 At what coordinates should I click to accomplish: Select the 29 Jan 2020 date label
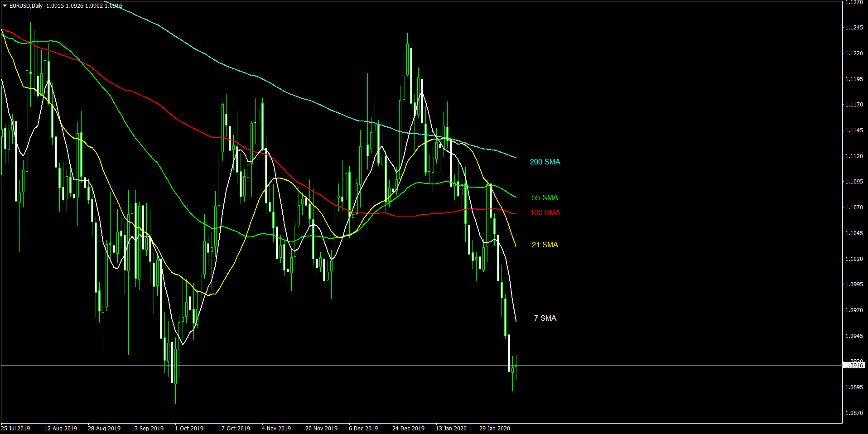(x=495, y=429)
